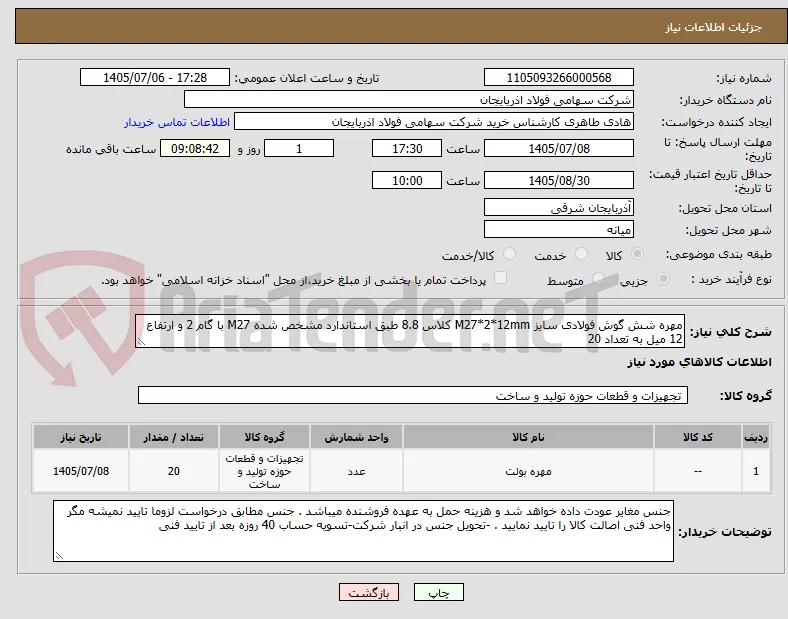Click the goods group cell تجهیزات و قطعات حوزه تولید
The image size is (788, 619).
tap(264, 471)
